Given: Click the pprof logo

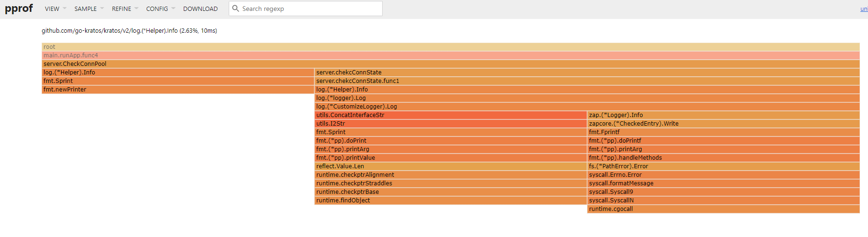Looking at the screenshot, I should (x=19, y=9).
